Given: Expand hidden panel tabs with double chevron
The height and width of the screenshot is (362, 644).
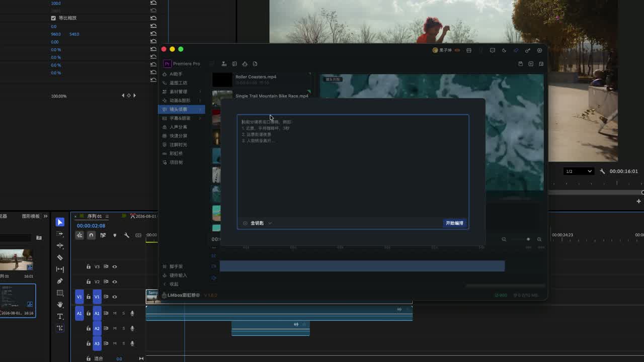Looking at the screenshot, I should pos(45,216).
